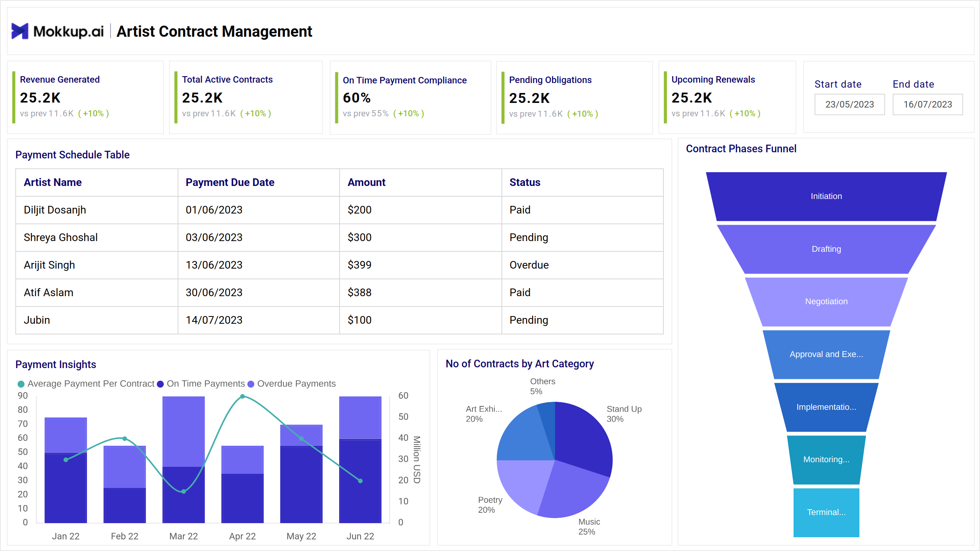
Task: Click the Jun 22 bar
Action: pos(360,460)
